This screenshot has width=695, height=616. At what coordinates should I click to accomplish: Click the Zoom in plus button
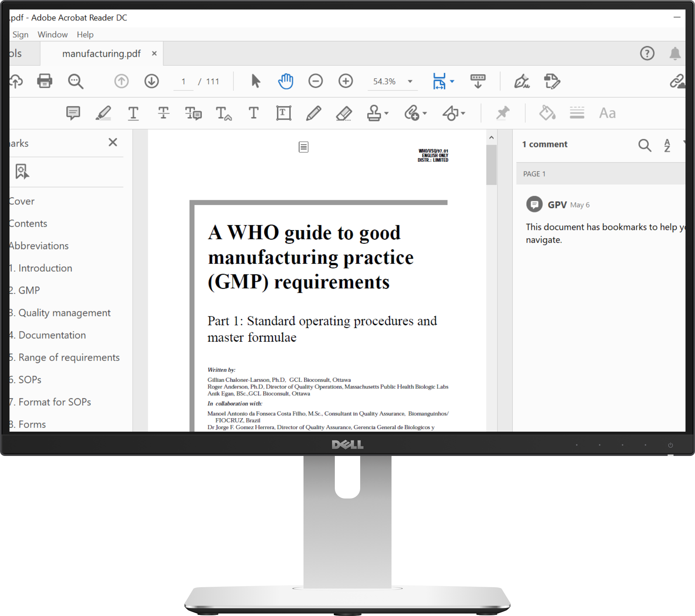point(346,81)
